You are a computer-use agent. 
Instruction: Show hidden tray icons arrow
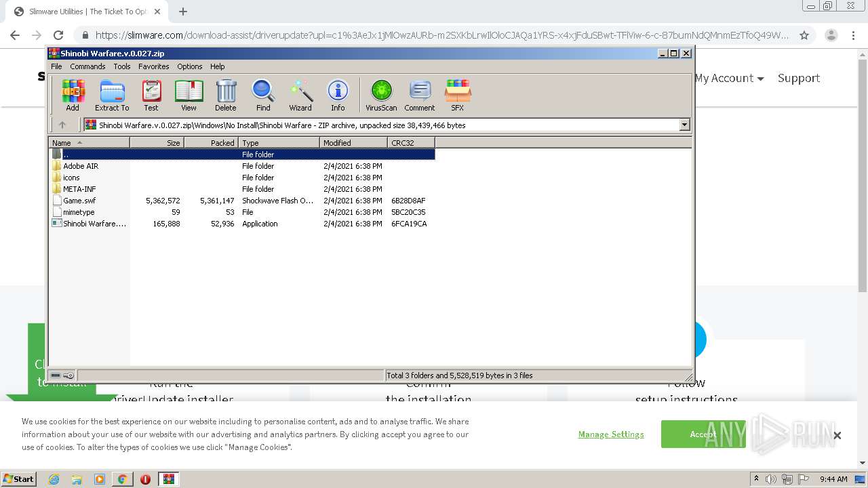756,479
